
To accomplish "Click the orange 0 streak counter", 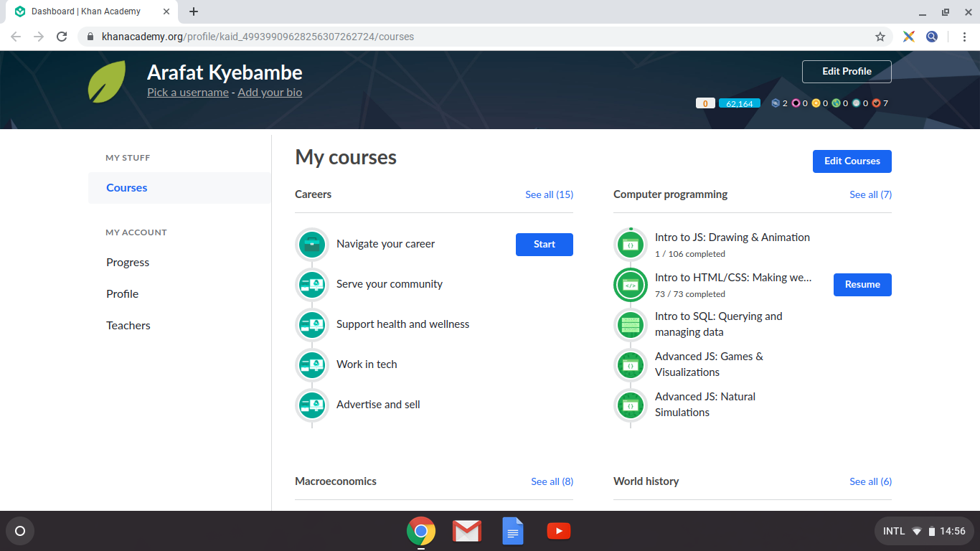I will [705, 103].
